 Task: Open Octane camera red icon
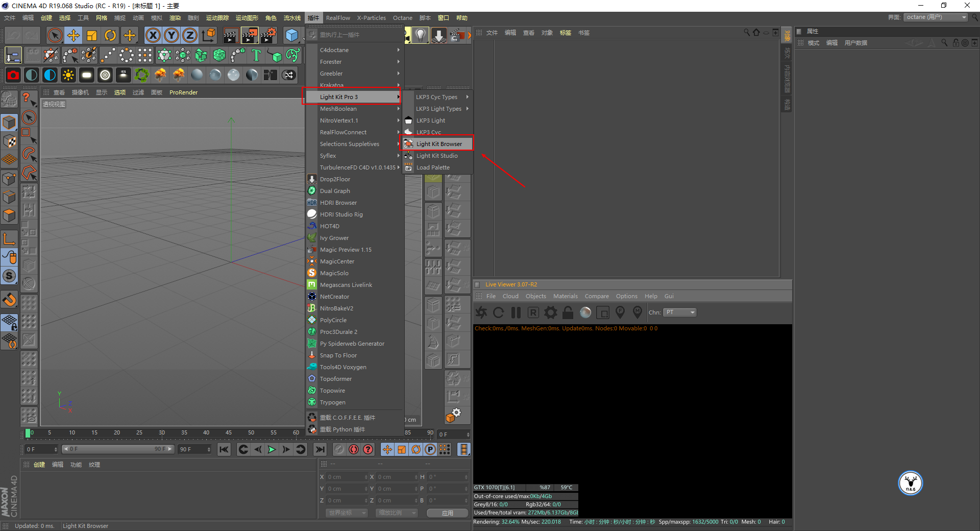click(x=13, y=76)
